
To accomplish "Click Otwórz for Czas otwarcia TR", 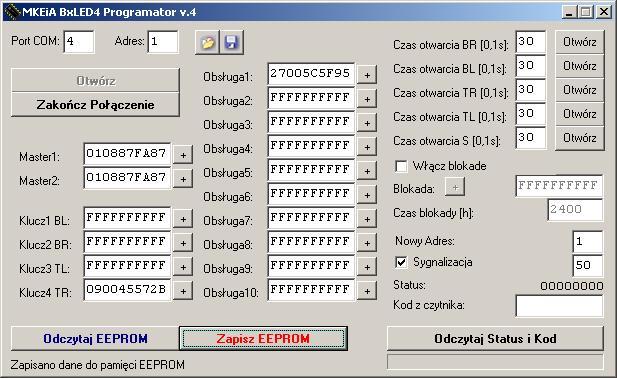I will point(580,90).
